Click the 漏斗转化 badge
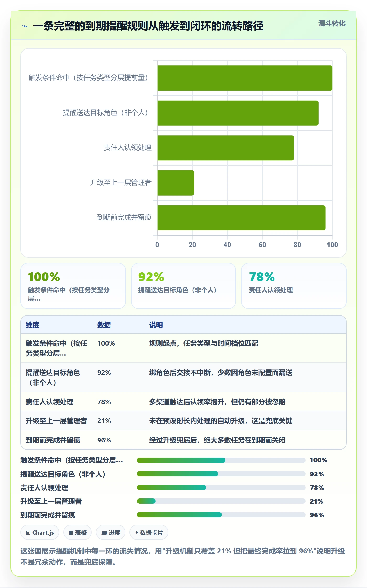The height and width of the screenshot is (588, 367). 332,24
